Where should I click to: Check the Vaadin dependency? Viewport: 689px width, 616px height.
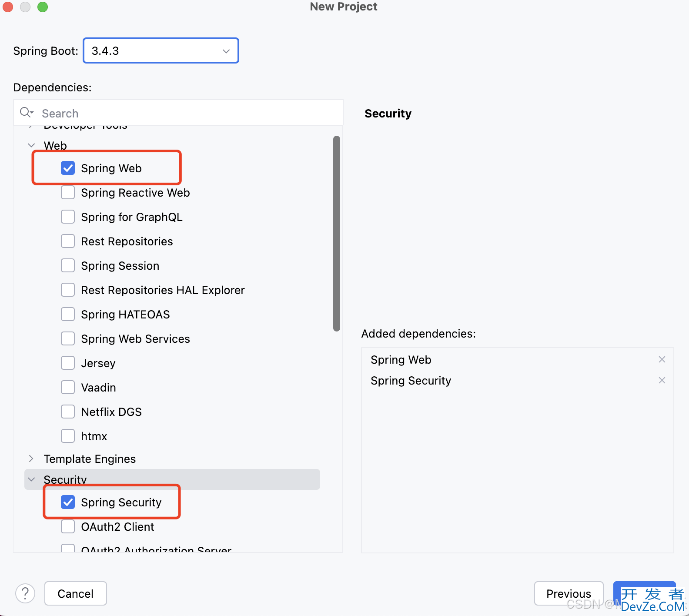tap(68, 387)
